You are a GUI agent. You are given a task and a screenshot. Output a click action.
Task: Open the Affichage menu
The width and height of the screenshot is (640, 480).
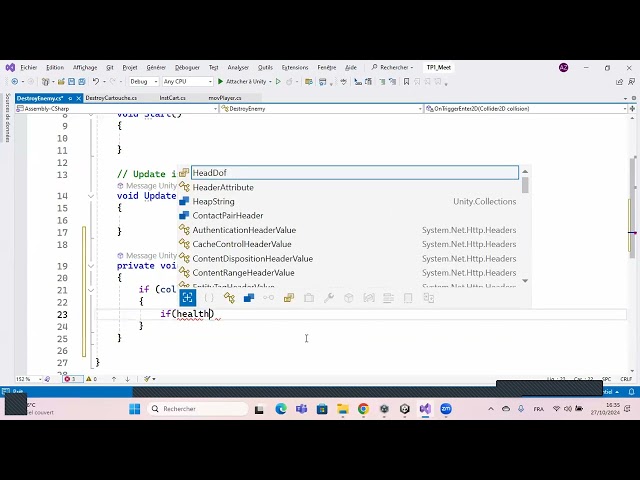point(85,67)
